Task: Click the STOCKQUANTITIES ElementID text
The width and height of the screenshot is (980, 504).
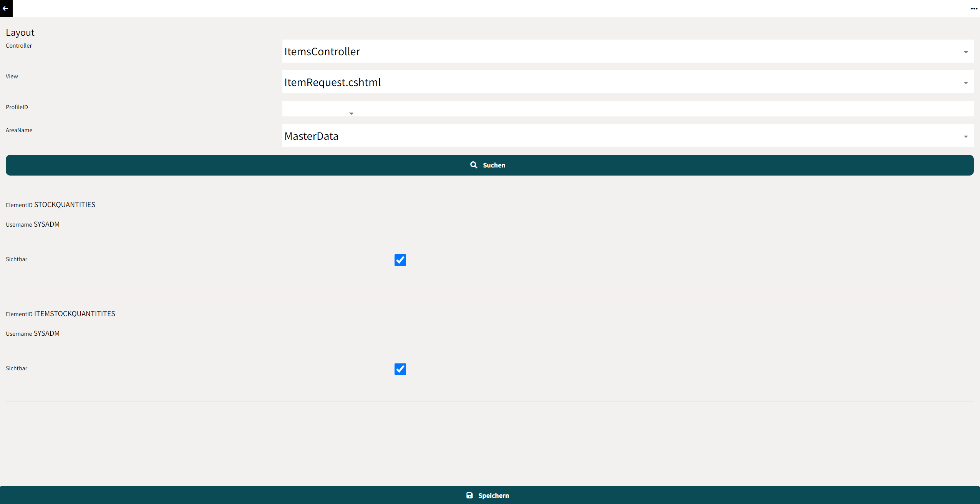Action: [65, 204]
